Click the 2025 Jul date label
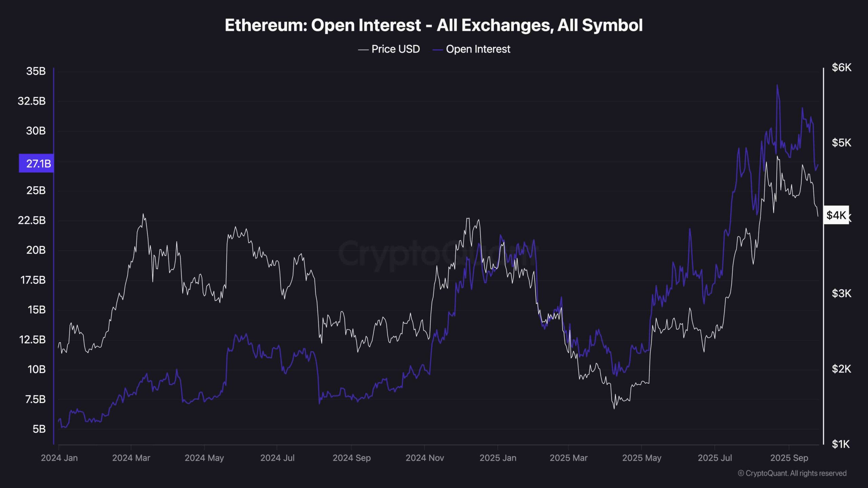Viewport: 868px width, 488px height. tap(715, 458)
